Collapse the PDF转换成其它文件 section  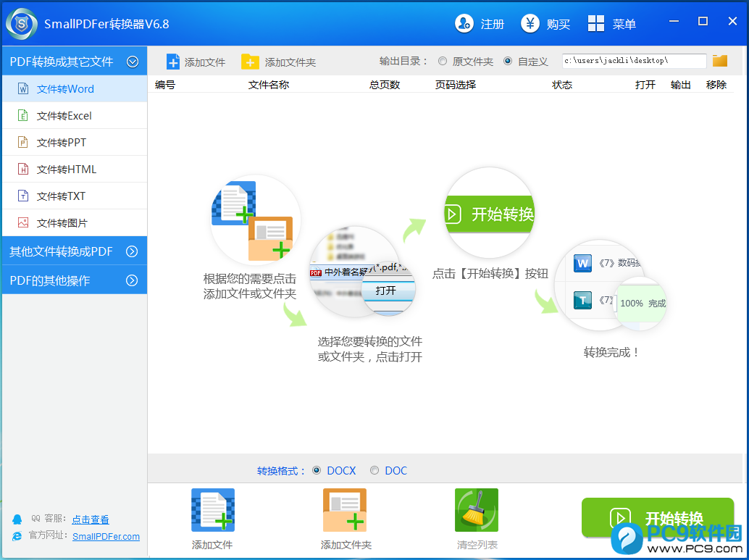coord(133,62)
